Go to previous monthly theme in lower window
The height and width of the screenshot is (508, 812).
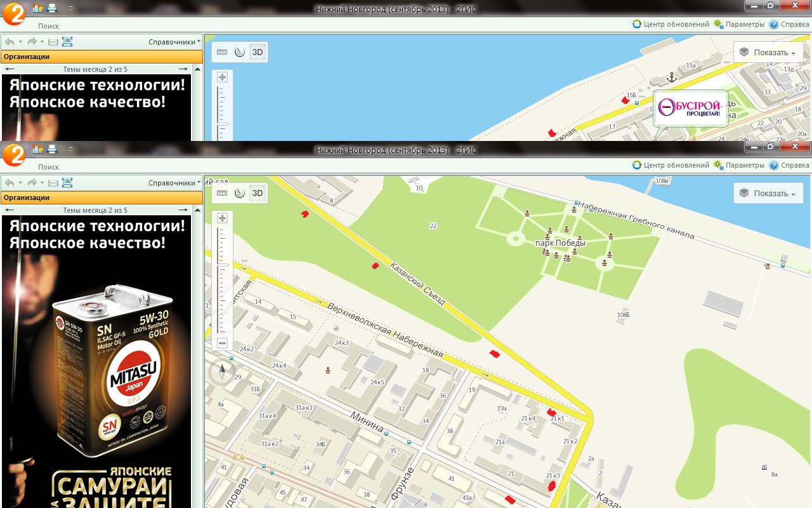(x=10, y=210)
